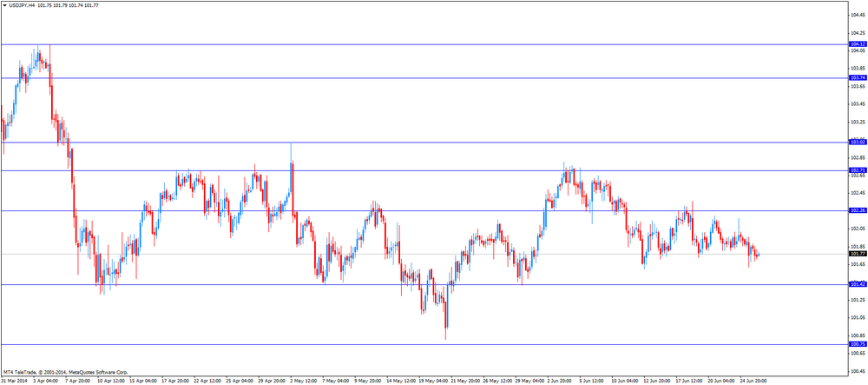The image size is (868, 385).
Task: Click the 12 Jun 20:00 time label
Action: [656, 382]
